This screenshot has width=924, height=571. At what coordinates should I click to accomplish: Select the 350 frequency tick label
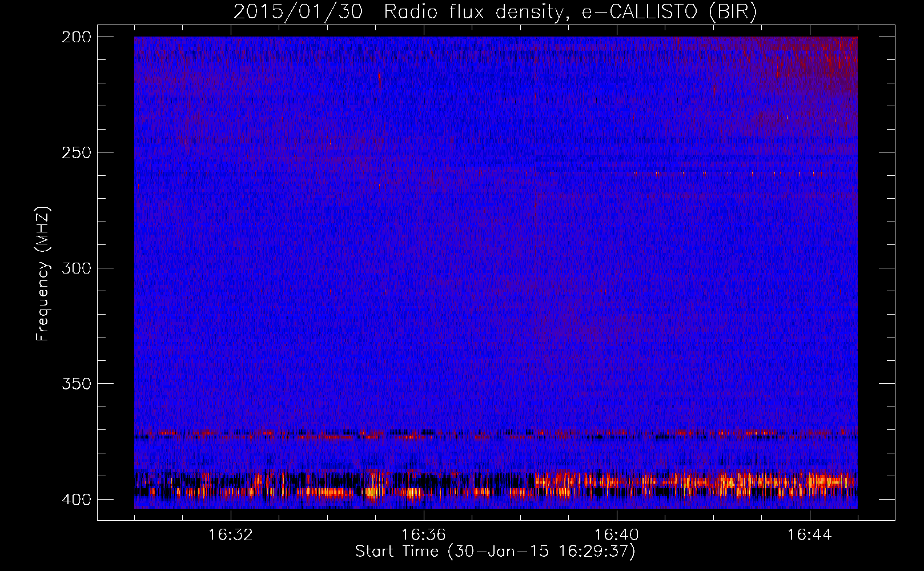[x=76, y=384]
